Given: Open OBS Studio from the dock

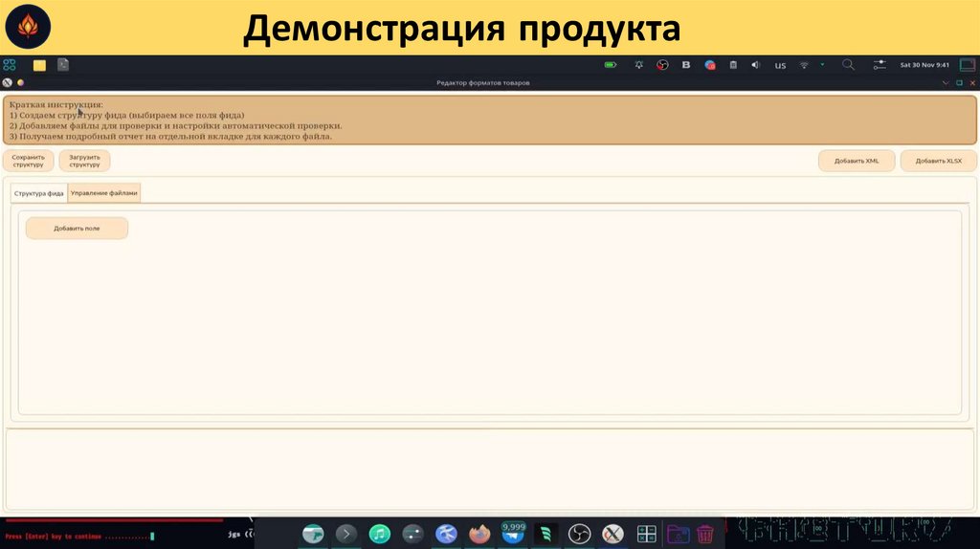Looking at the screenshot, I should tap(579, 534).
